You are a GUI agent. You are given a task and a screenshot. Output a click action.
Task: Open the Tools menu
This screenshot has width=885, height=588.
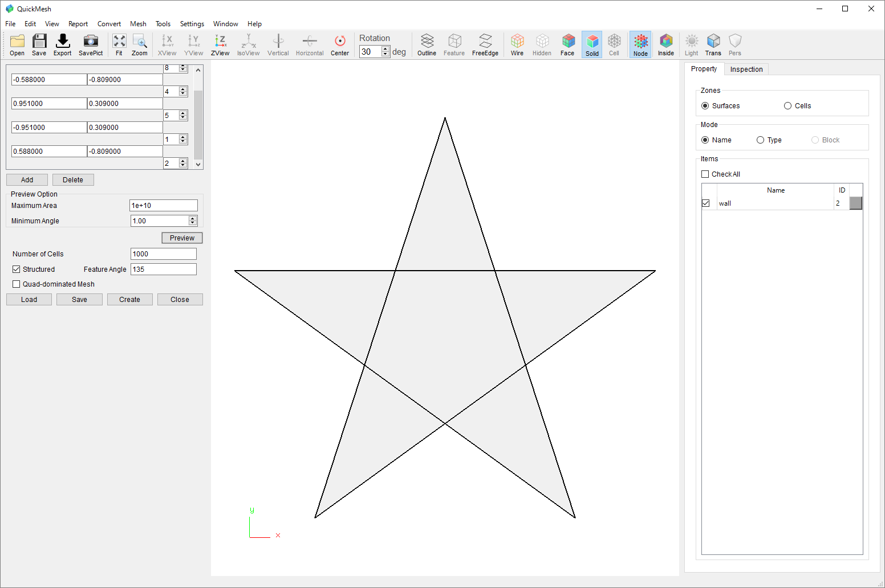[163, 24]
